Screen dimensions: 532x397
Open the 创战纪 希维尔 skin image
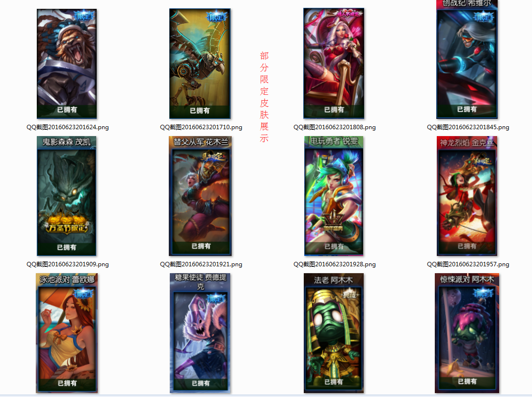pos(467,59)
